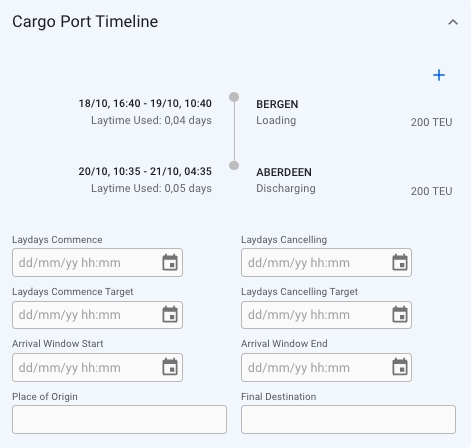Open calendar for Laydays Commence Target
The width and height of the screenshot is (471, 448).
170,315
